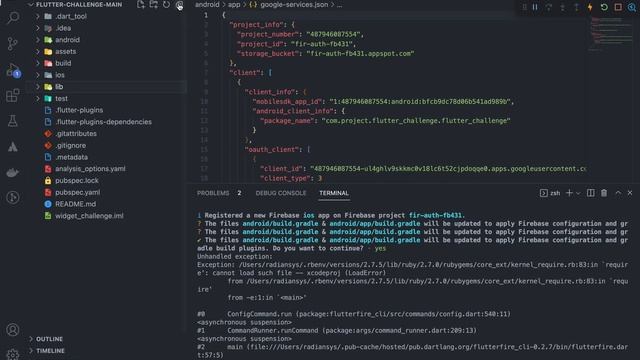640x360 pixels.
Task: Refresh the explorer tree
Action: coord(167,5)
